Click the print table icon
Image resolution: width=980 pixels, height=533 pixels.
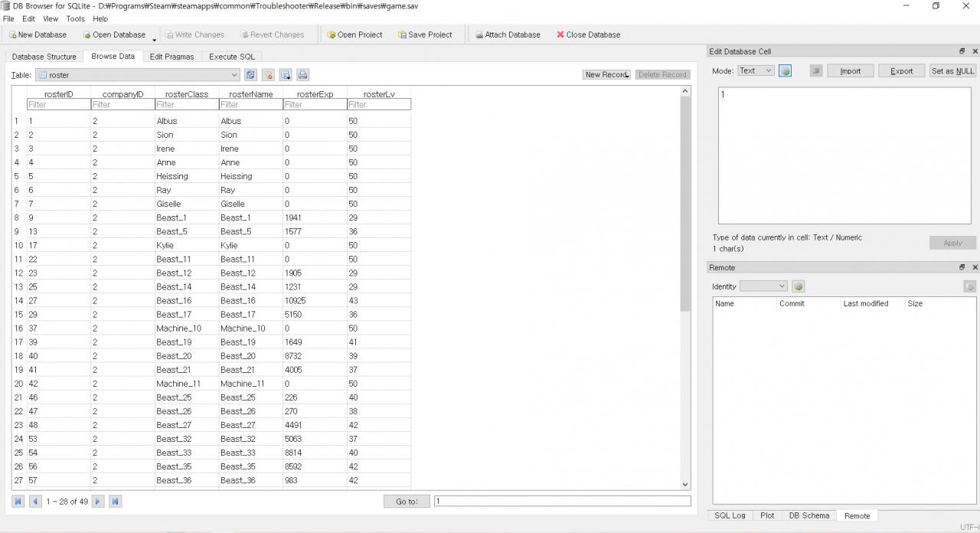[x=302, y=75]
